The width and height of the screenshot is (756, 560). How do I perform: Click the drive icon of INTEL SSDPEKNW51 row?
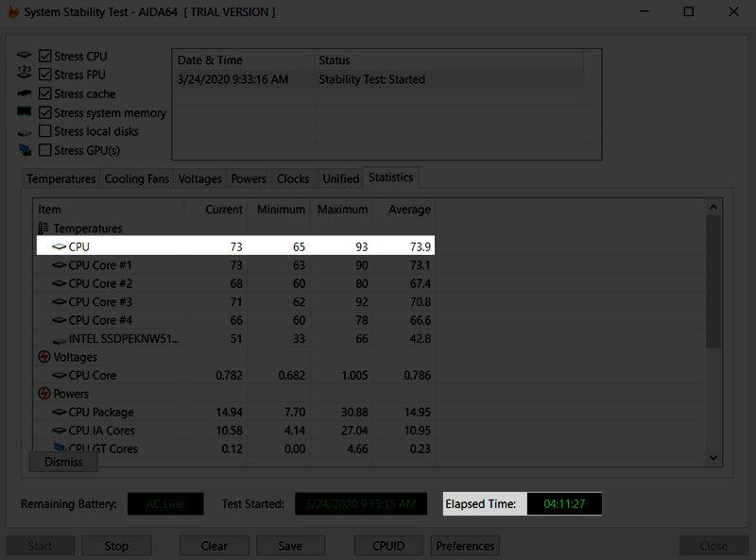point(60,341)
